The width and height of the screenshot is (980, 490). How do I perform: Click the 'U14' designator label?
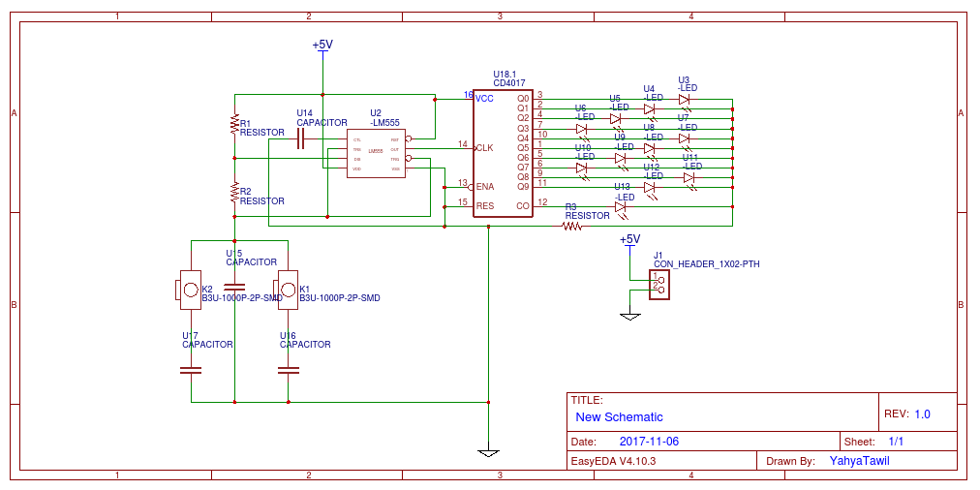point(304,113)
